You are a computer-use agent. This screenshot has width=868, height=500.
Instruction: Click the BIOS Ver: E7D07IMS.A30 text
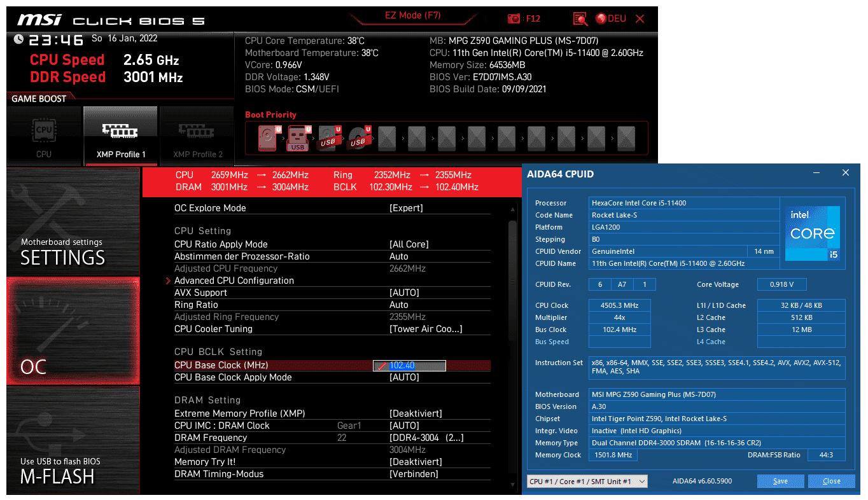480,77
